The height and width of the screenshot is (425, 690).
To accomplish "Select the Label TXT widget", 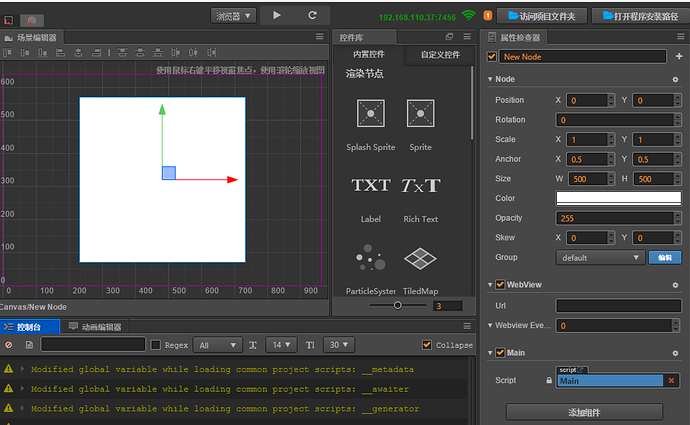I will [371, 186].
